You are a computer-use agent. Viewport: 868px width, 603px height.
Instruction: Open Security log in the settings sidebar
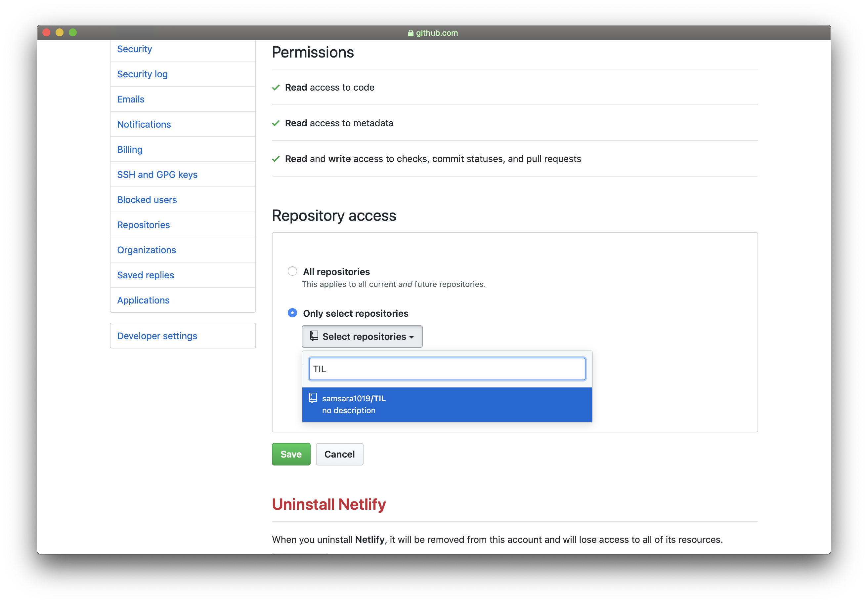point(142,74)
